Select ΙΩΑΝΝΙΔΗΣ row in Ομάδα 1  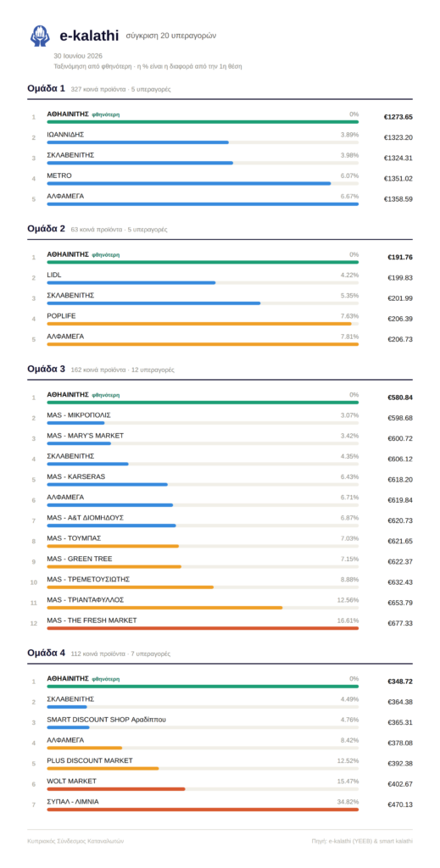coord(221,137)
